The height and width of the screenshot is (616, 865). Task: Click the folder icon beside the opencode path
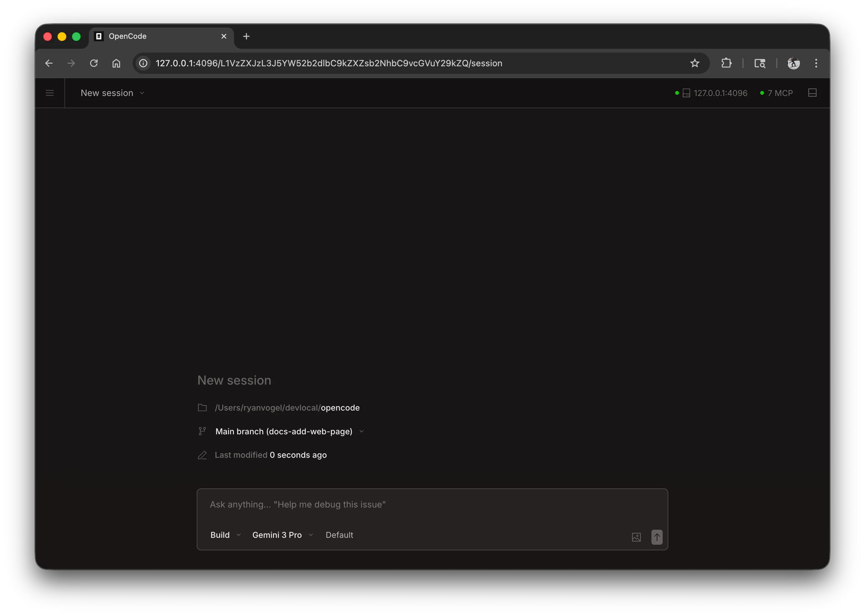(202, 407)
